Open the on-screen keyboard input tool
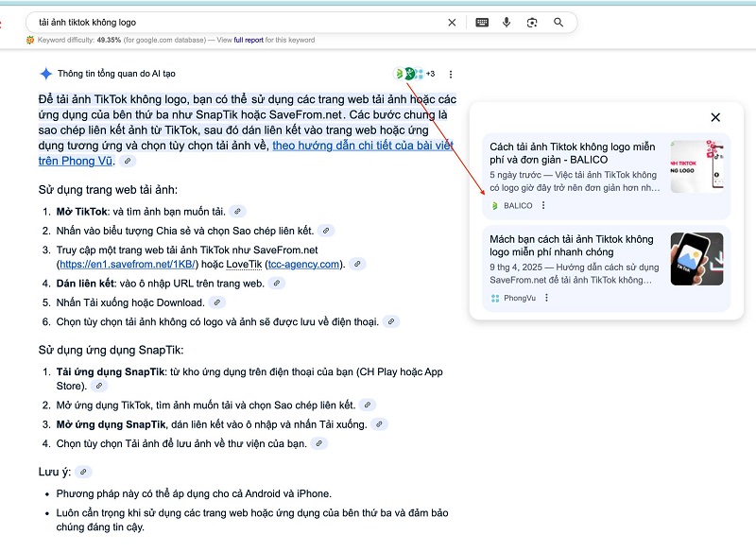The width and height of the screenshot is (756, 552). point(482,23)
